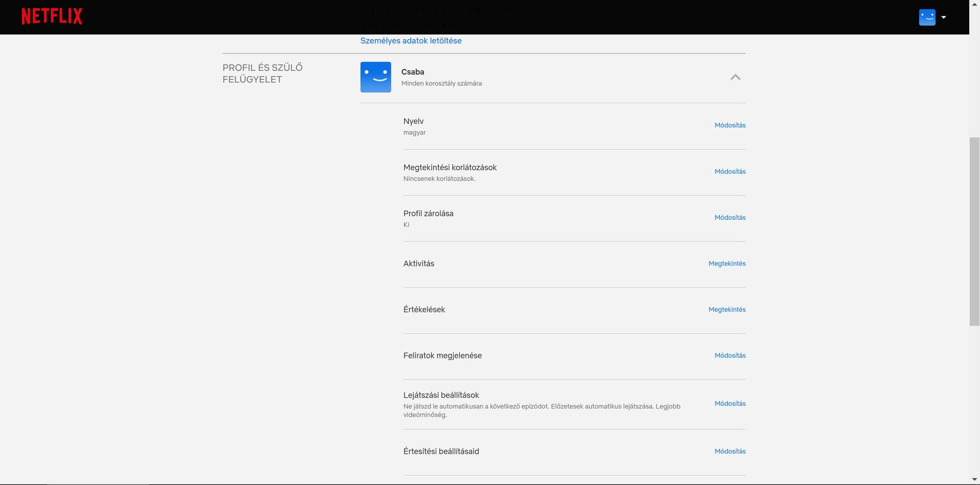Open the account dropdown arrow in header
The image size is (980, 485).
coord(944,17)
